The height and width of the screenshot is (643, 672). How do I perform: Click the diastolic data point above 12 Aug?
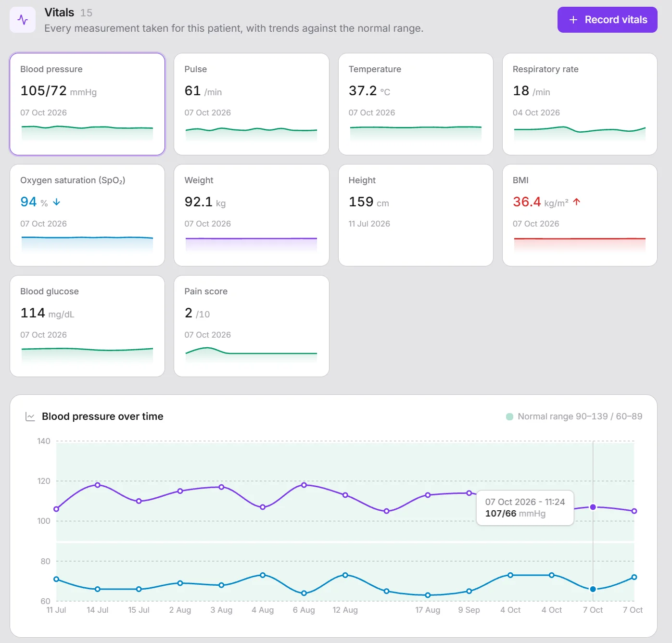(345, 575)
